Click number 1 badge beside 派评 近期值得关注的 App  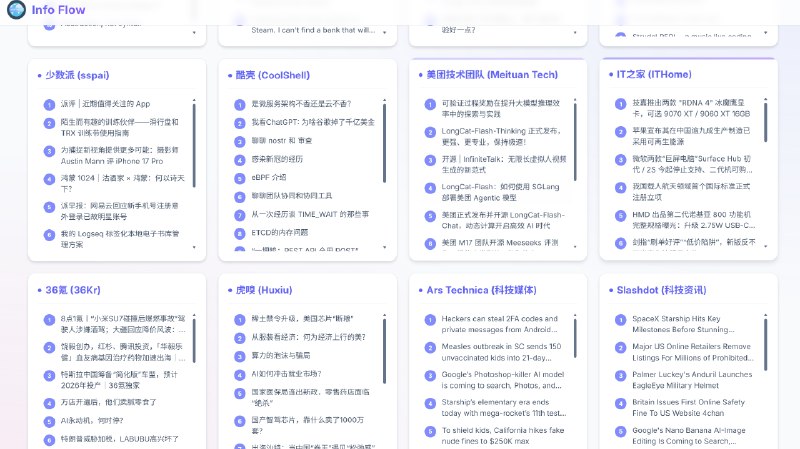coord(49,105)
